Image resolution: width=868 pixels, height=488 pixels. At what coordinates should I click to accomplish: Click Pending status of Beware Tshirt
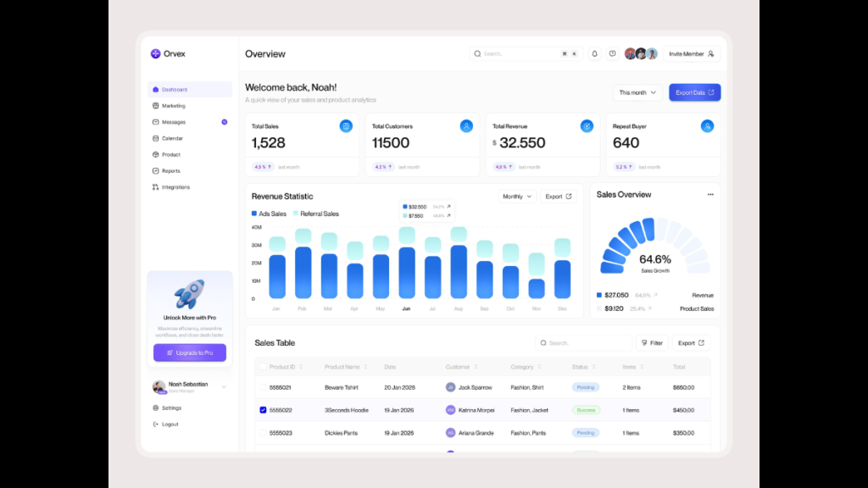(x=586, y=387)
